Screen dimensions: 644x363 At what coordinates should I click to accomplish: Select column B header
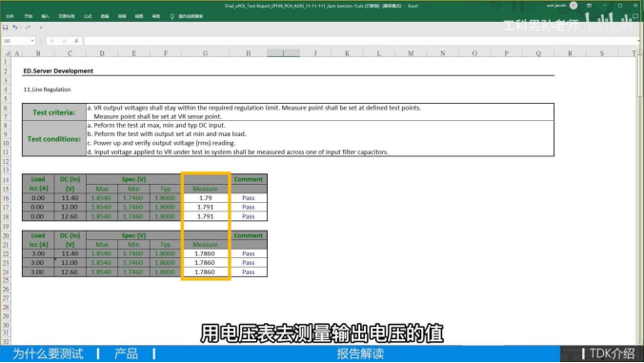pyautogui.click(x=38, y=53)
